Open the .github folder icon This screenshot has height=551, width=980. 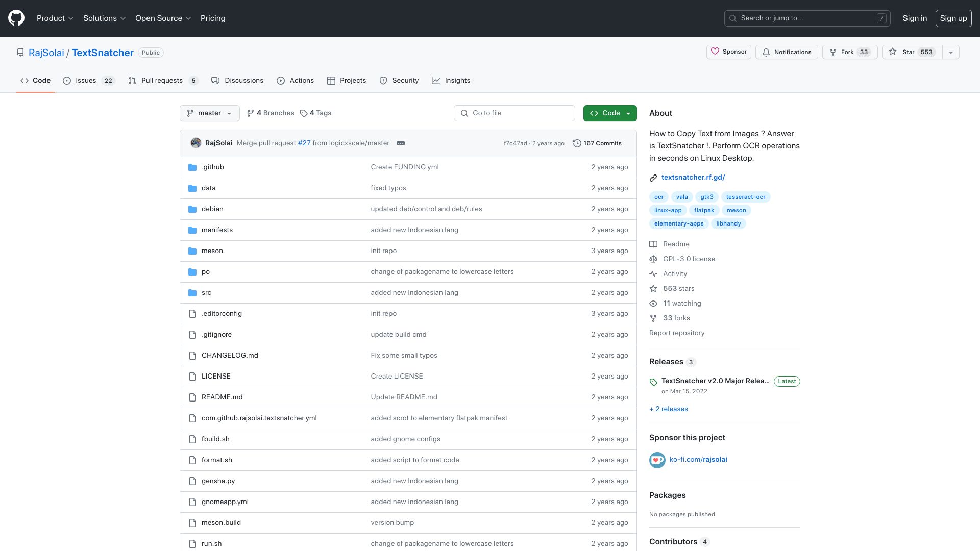coord(192,167)
